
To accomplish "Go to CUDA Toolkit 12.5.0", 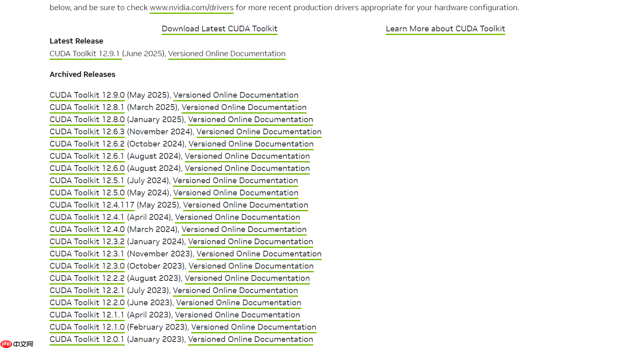I will coord(87,193).
